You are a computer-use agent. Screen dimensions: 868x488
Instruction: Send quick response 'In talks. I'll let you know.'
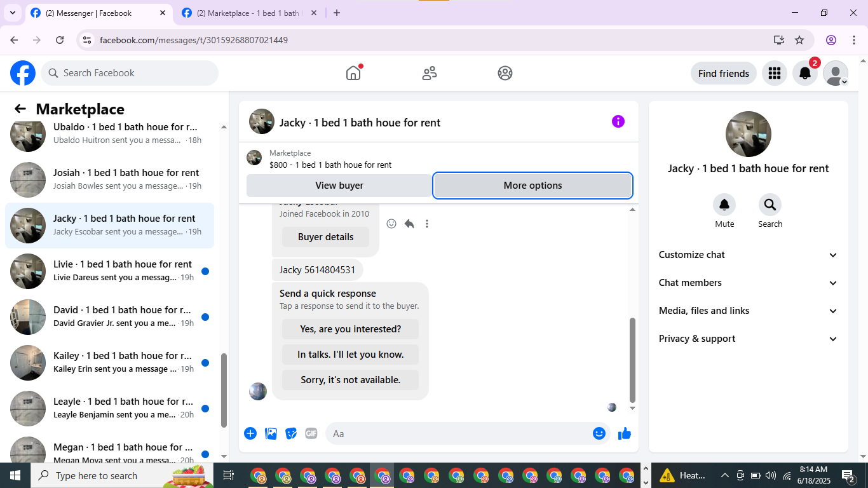coord(350,355)
